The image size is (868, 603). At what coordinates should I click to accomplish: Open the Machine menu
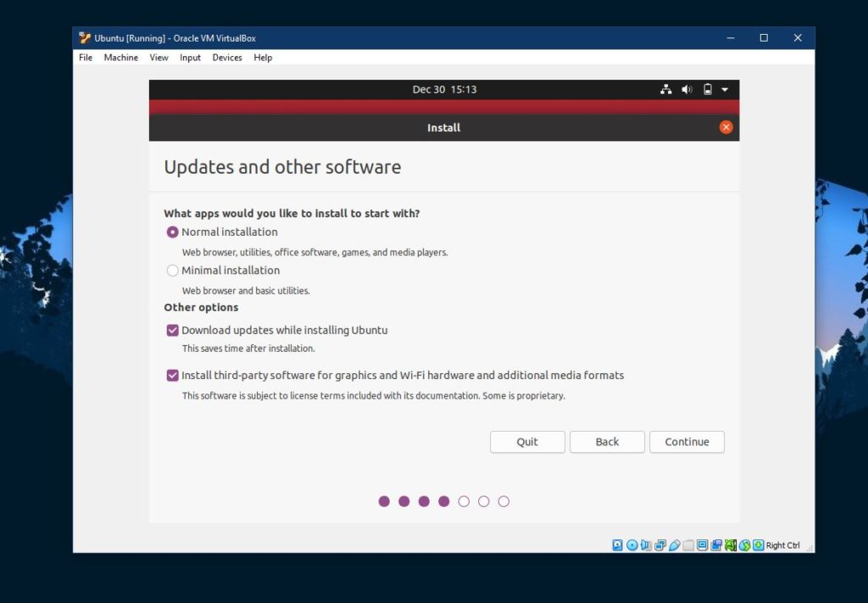(x=120, y=58)
